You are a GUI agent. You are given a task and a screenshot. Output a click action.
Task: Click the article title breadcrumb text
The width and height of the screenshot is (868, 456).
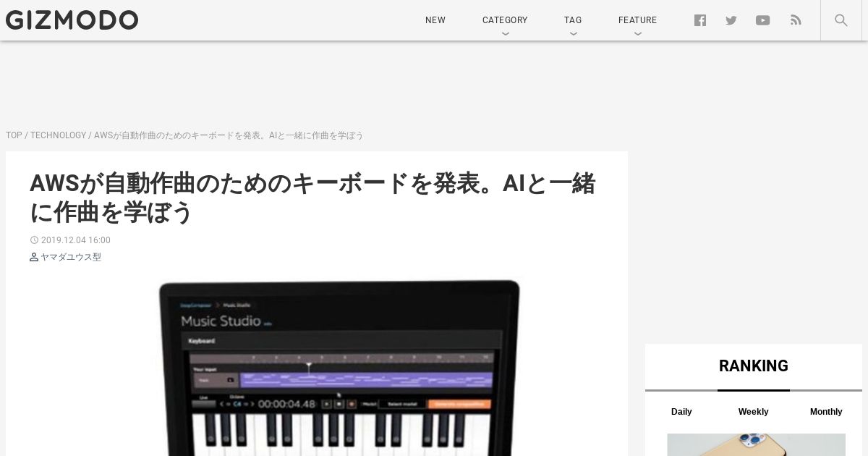click(229, 135)
